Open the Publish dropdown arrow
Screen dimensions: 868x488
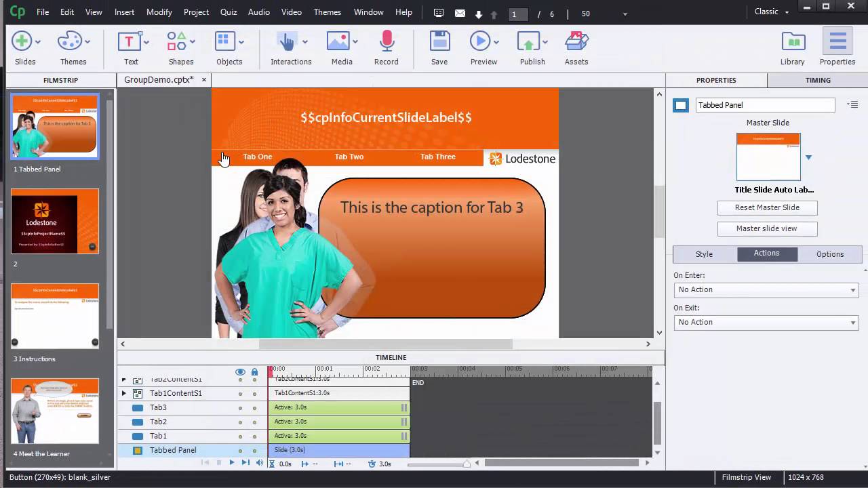pos(545,42)
